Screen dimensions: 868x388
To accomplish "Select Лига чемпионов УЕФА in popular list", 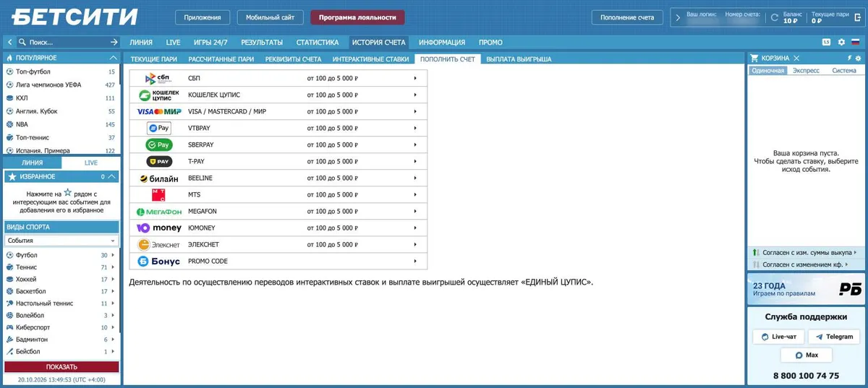I will click(x=48, y=85).
